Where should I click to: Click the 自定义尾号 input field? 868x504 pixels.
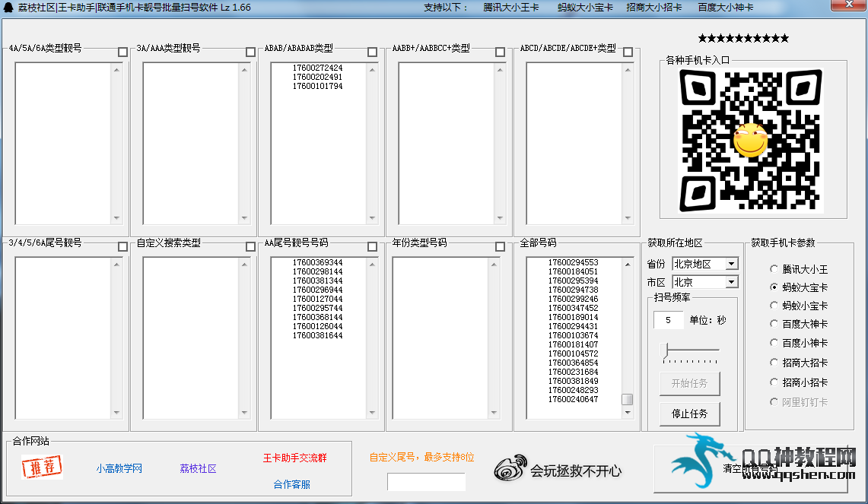[426, 482]
